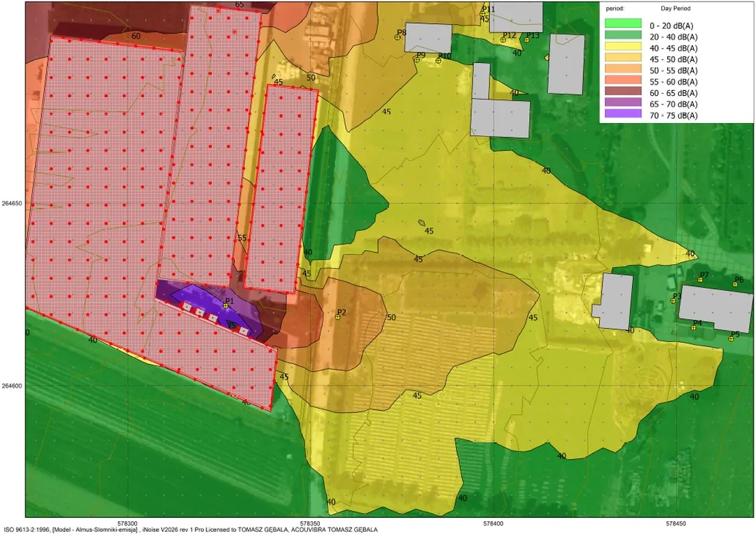Select receiver point marker P1
Image resolution: width=756 pixels, height=536 pixels.
point(225,306)
